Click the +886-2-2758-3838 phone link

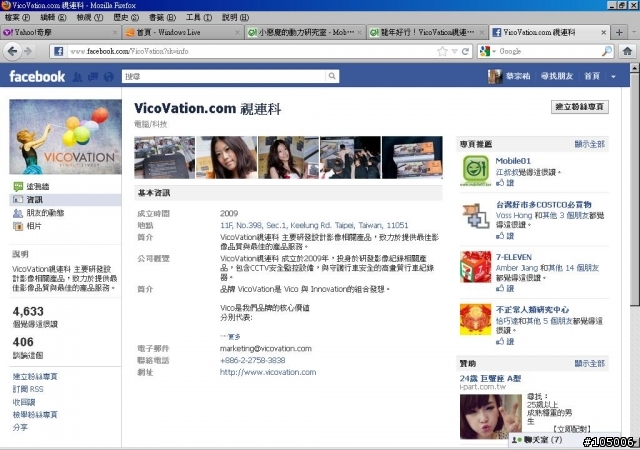click(x=252, y=361)
